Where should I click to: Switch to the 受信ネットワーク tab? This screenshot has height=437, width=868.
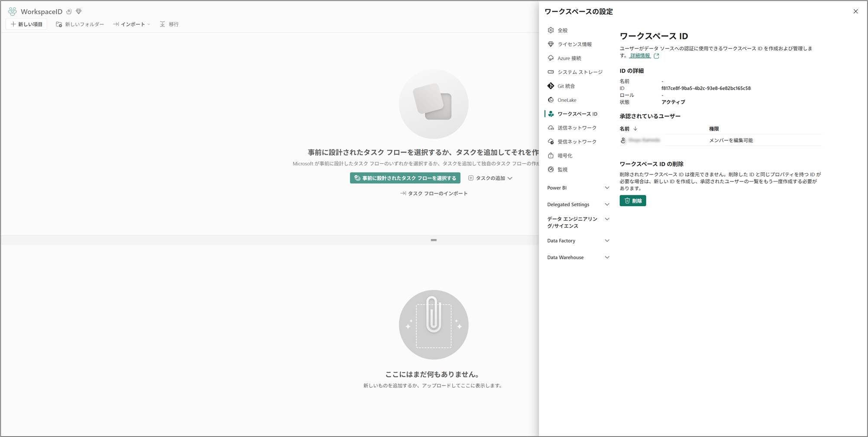pyautogui.click(x=577, y=142)
